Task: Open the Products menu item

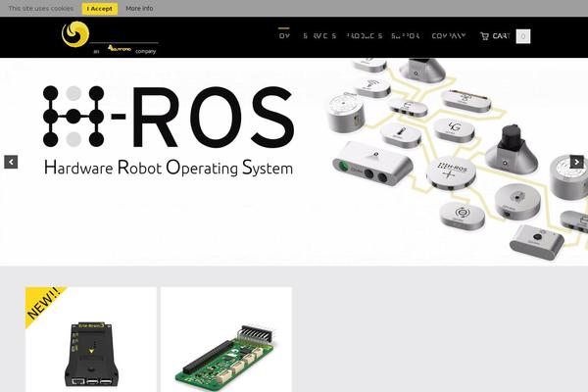Action: point(365,36)
